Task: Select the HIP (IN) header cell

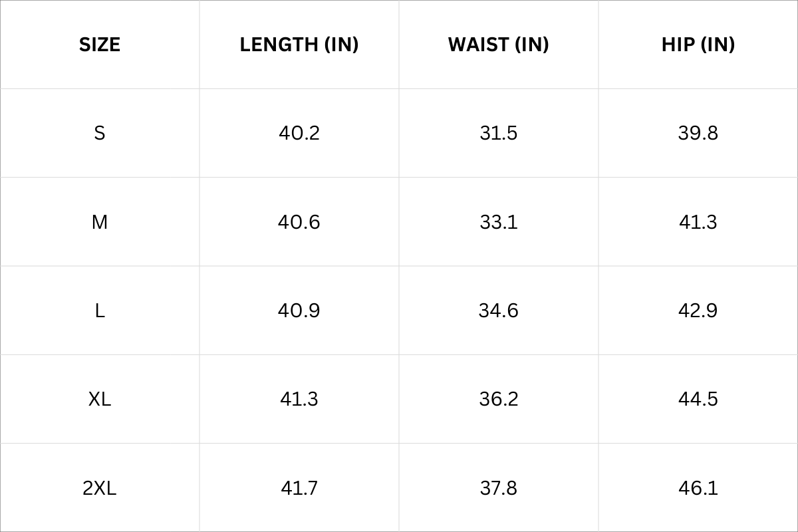Action: coord(698,45)
